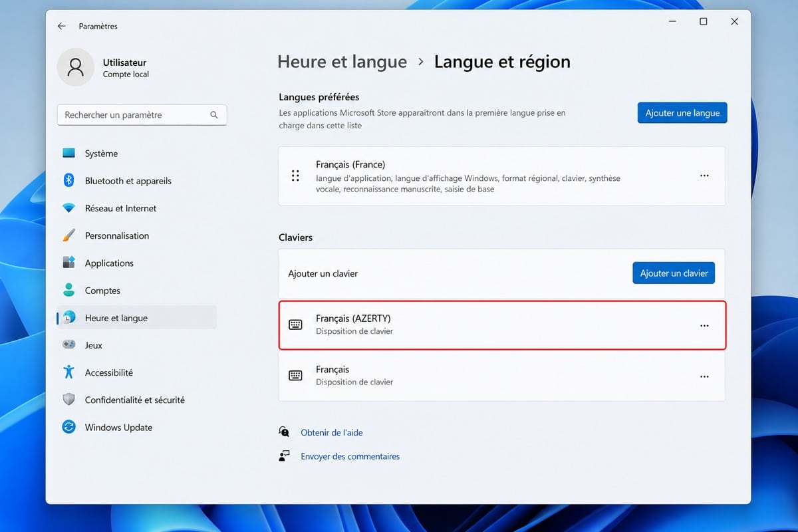Minimize the Paramètres window
Screen dimensions: 798x532
pos(672,21)
